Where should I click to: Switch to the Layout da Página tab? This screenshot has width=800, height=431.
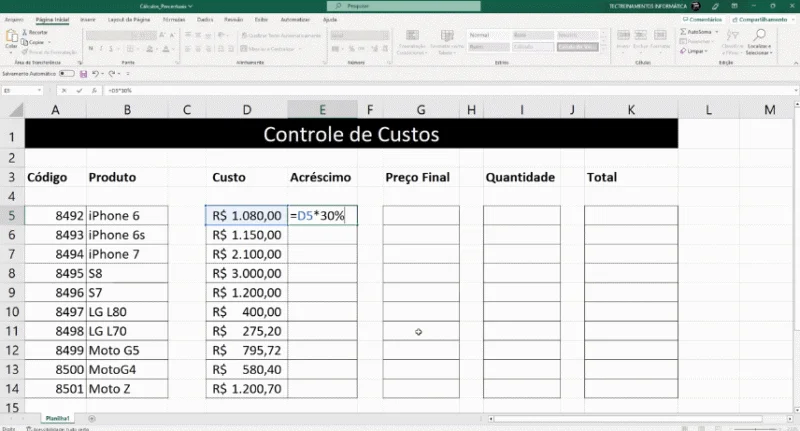(129, 19)
